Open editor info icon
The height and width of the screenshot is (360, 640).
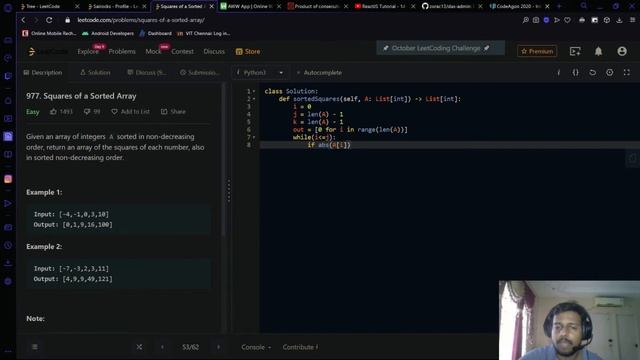coord(558,73)
